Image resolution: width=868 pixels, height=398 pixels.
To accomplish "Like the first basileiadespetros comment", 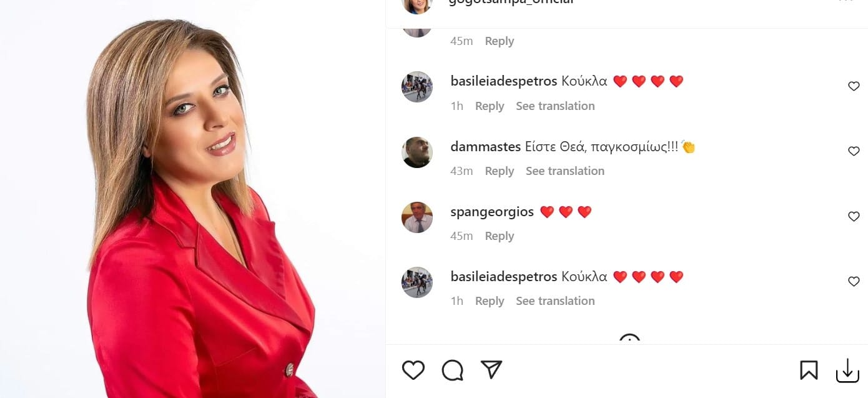I will pos(854,86).
